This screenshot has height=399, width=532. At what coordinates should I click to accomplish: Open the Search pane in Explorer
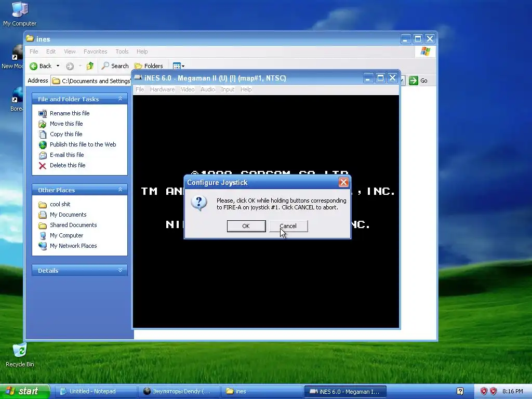coord(115,66)
